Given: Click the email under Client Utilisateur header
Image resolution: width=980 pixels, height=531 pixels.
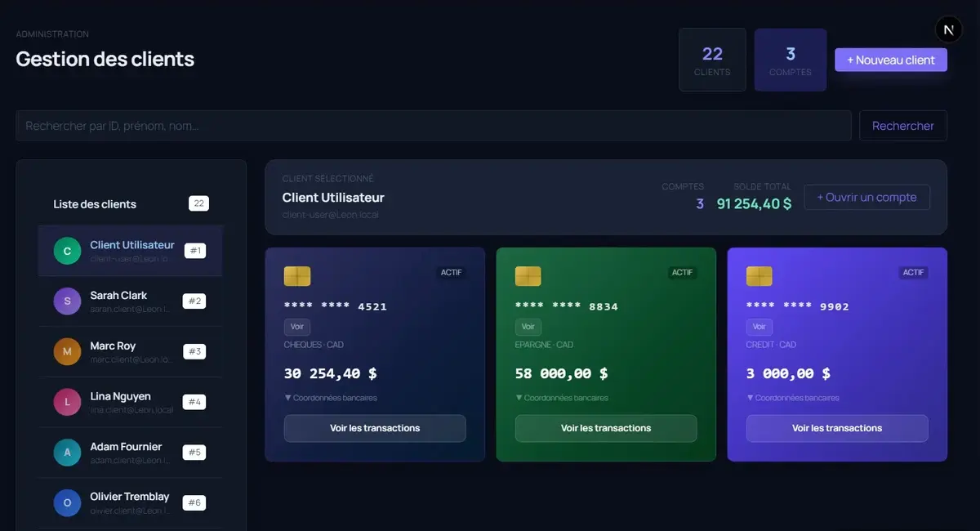Looking at the screenshot, I should (331, 215).
